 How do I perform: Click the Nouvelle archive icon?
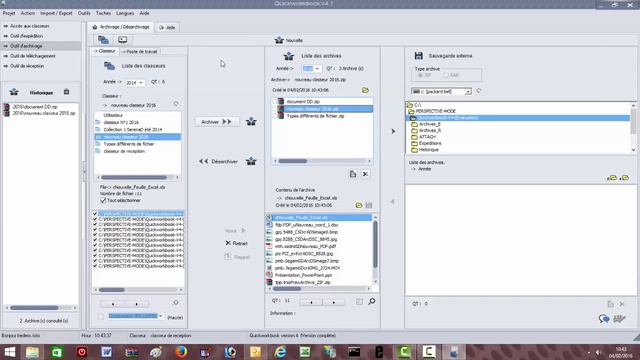279,40
